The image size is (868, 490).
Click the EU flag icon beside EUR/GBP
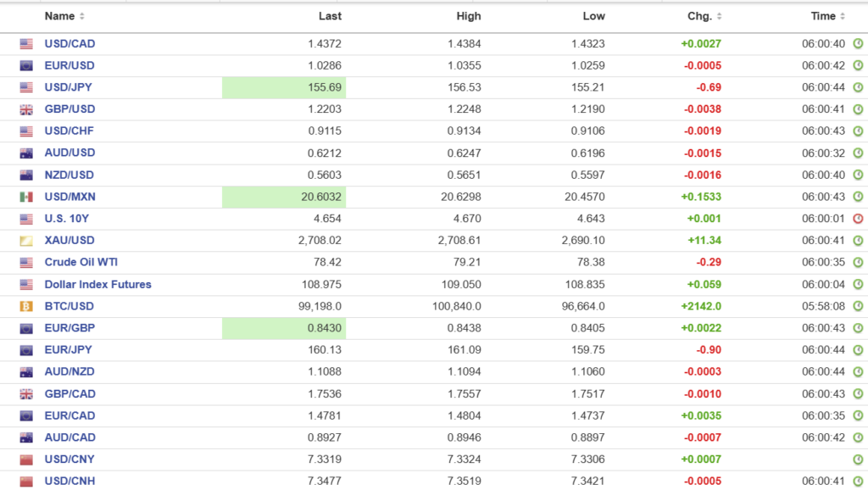point(26,328)
